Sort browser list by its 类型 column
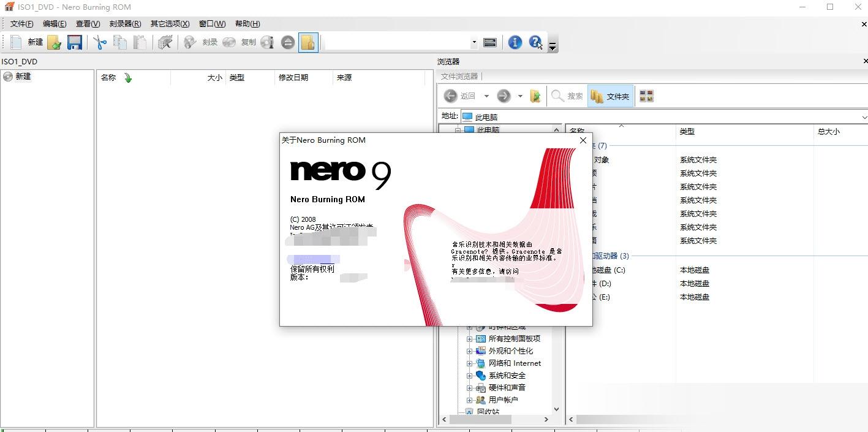The height and width of the screenshot is (432, 868). [687, 132]
